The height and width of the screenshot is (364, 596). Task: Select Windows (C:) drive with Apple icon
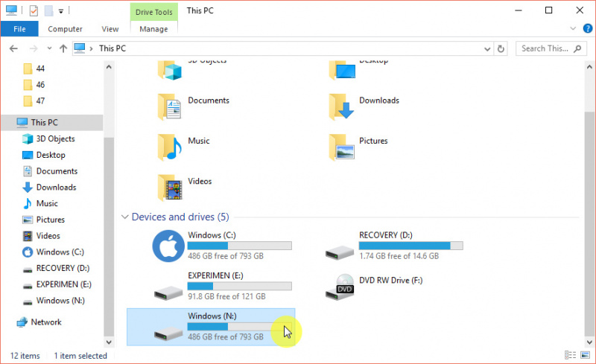pyautogui.click(x=168, y=246)
